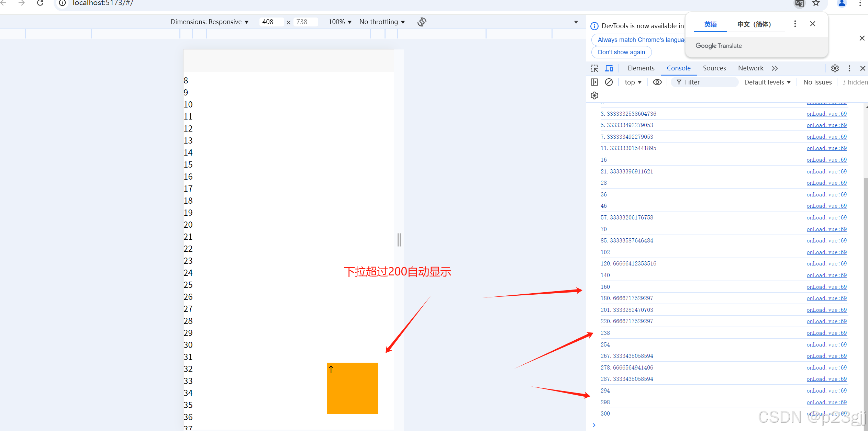Click the orange back-to-top square
The height and width of the screenshot is (431, 868).
pyautogui.click(x=352, y=388)
